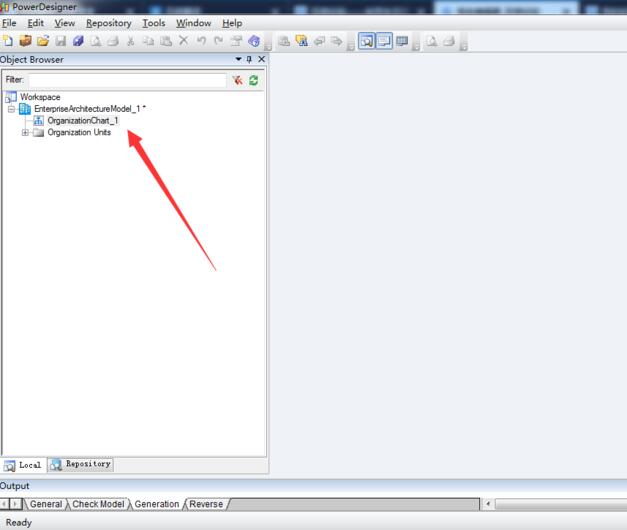The image size is (627, 530).
Task: Open the Help menu
Action: (x=232, y=23)
